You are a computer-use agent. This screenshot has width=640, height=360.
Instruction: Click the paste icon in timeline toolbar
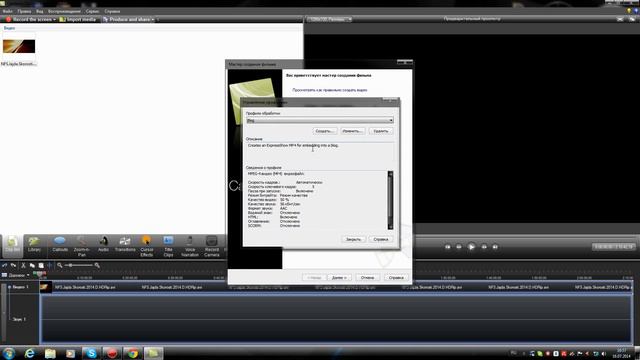(x=41, y=265)
